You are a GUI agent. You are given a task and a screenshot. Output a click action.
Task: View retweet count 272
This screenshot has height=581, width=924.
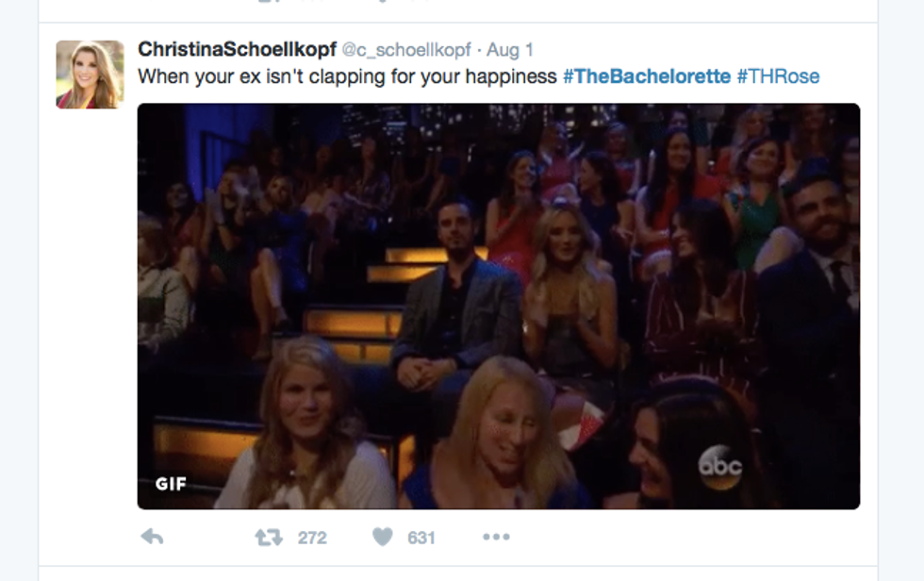pos(312,538)
